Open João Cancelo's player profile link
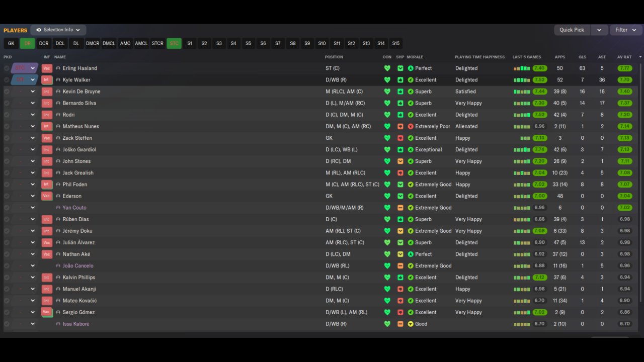Image resolution: width=644 pixels, height=362 pixels. tap(78, 265)
